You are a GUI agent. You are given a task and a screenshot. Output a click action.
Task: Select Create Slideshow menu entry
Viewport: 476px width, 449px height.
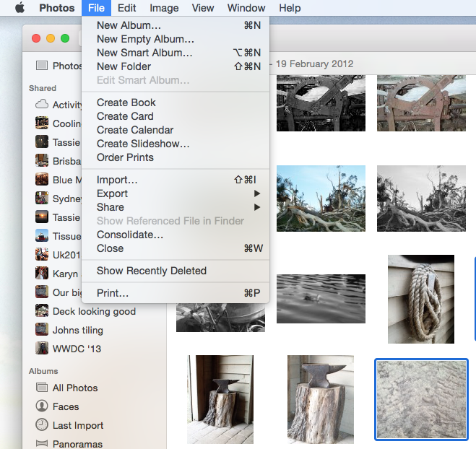click(143, 144)
